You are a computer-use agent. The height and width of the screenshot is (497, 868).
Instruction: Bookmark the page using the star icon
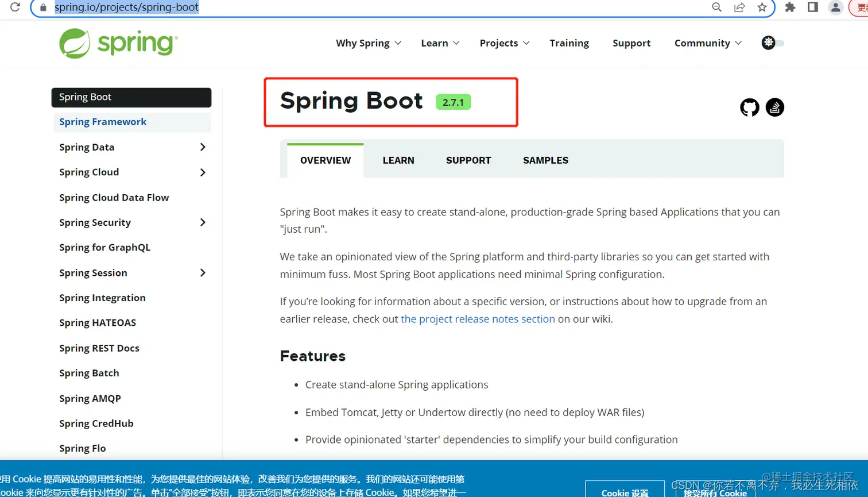point(762,7)
